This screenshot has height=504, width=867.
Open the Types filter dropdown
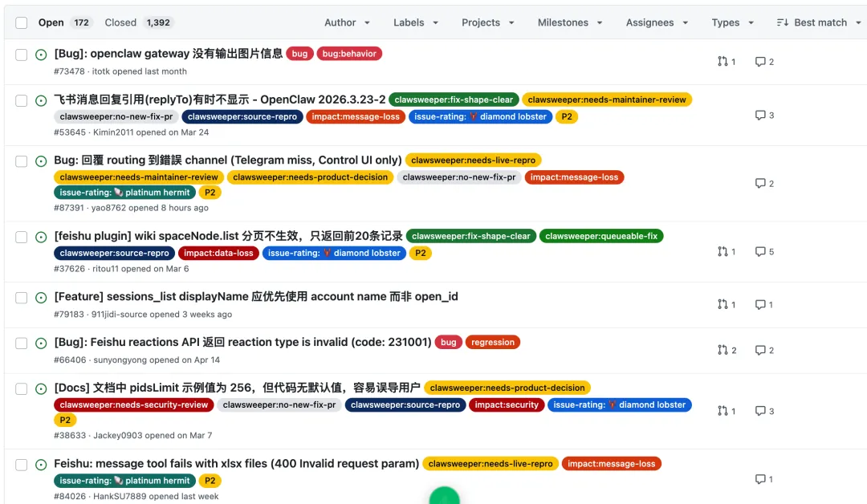click(732, 22)
